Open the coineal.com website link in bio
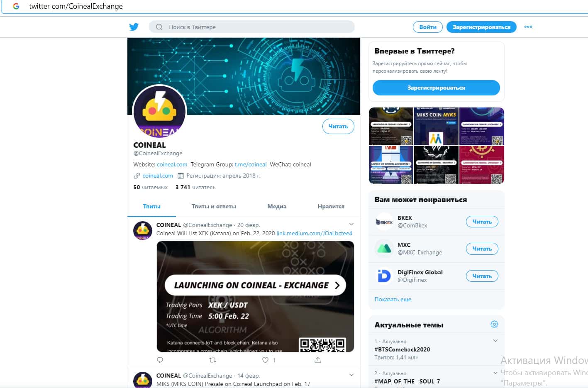588x388 pixels. point(172,165)
